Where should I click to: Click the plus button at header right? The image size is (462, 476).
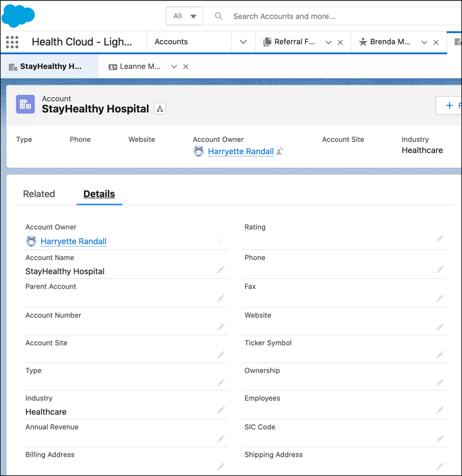click(449, 105)
